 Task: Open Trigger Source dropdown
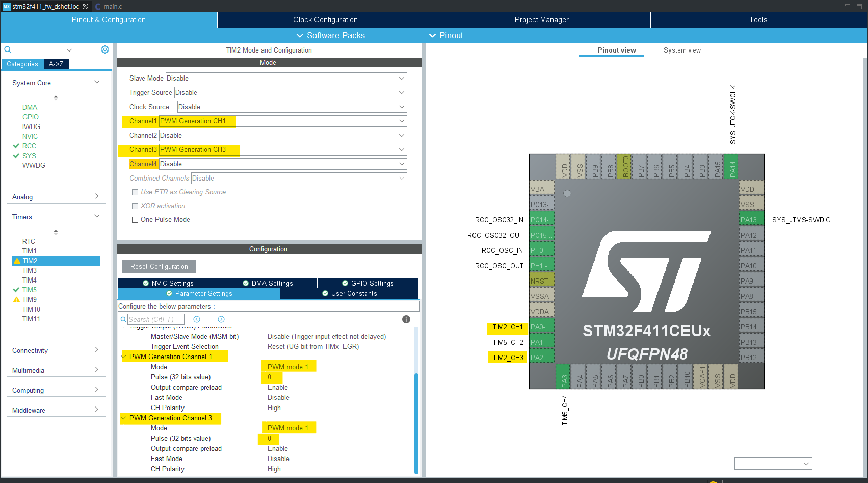(291, 92)
